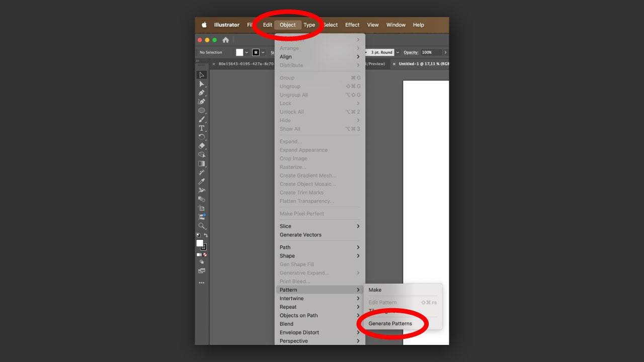Select the Type tool
The image size is (644, 362).
(202, 128)
